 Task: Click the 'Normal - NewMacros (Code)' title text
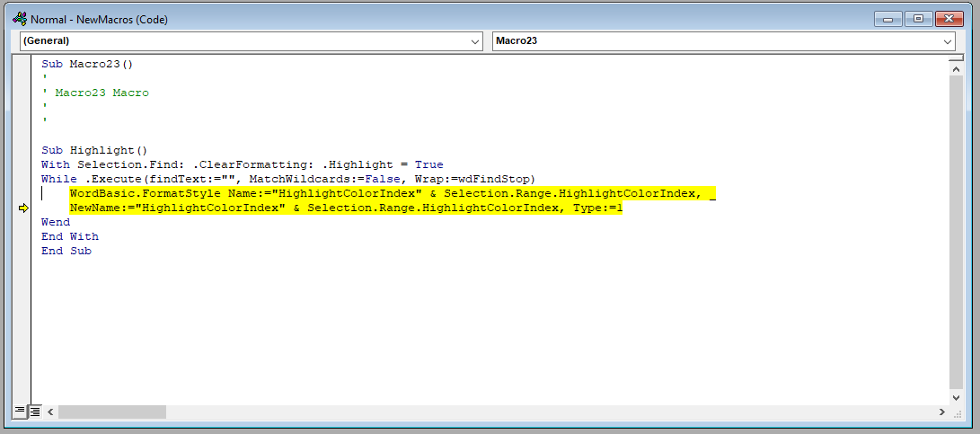[100, 20]
